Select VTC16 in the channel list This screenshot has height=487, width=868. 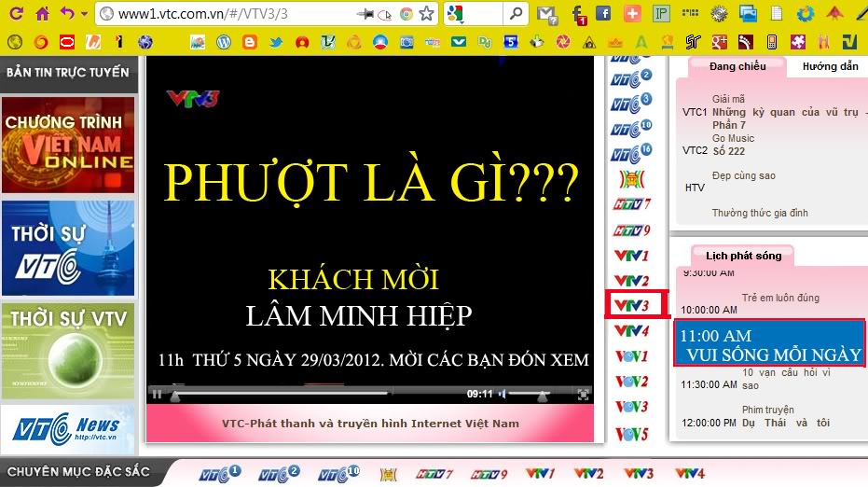[631, 153]
